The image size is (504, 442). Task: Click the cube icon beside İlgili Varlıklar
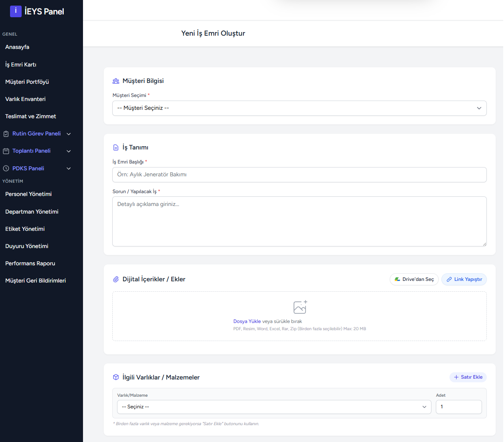click(116, 377)
